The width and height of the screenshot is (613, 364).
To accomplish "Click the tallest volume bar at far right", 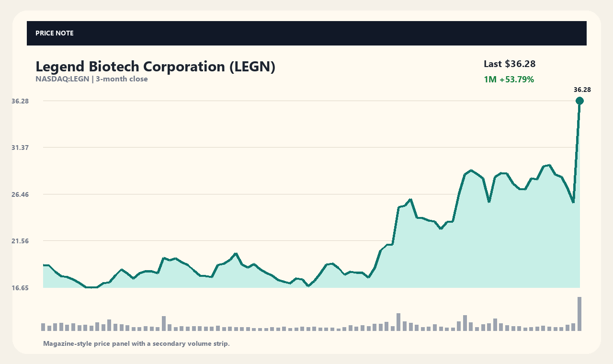I will pos(579,314).
